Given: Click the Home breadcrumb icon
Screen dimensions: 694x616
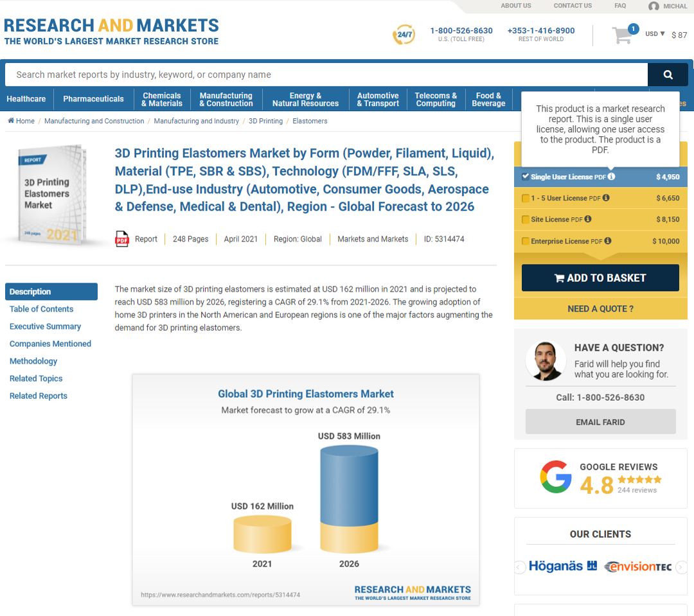Looking at the screenshot, I should tap(11, 121).
